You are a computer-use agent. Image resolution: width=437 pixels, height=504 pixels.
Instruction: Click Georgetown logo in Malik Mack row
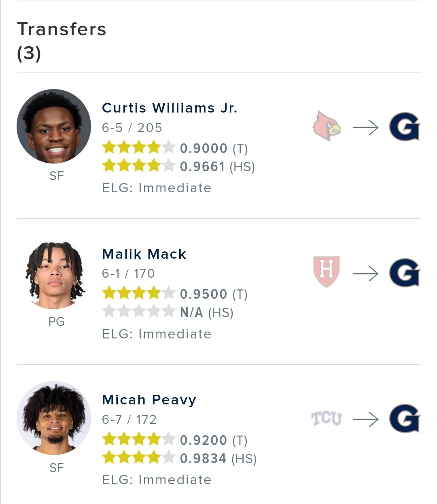pyautogui.click(x=405, y=273)
